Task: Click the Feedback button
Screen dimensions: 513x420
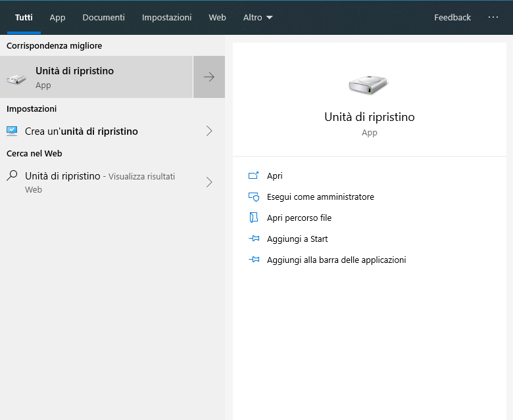Action: (x=452, y=18)
